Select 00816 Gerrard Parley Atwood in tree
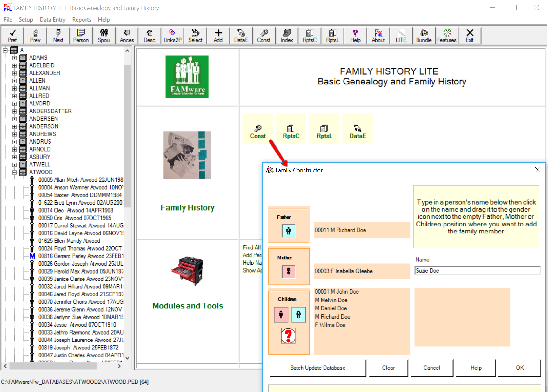The width and height of the screenshot is (548, 392). 81,256
